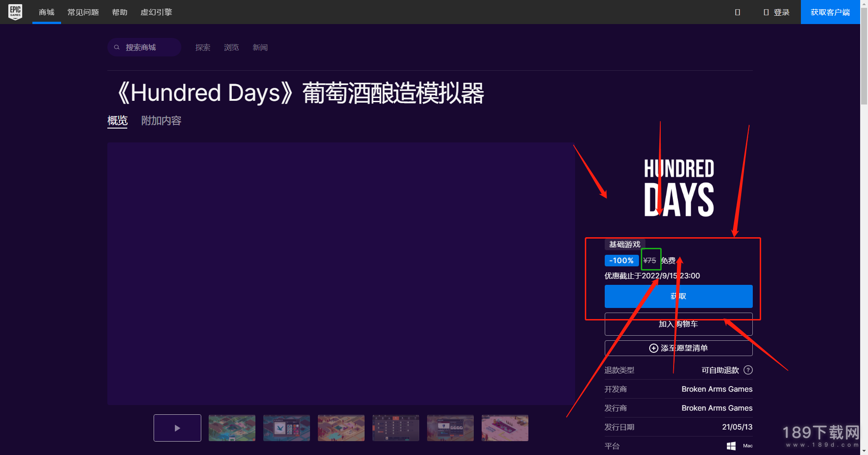Click 登录 to sign in
Screen dimensions: 868x455
click(x=777, y=12)
